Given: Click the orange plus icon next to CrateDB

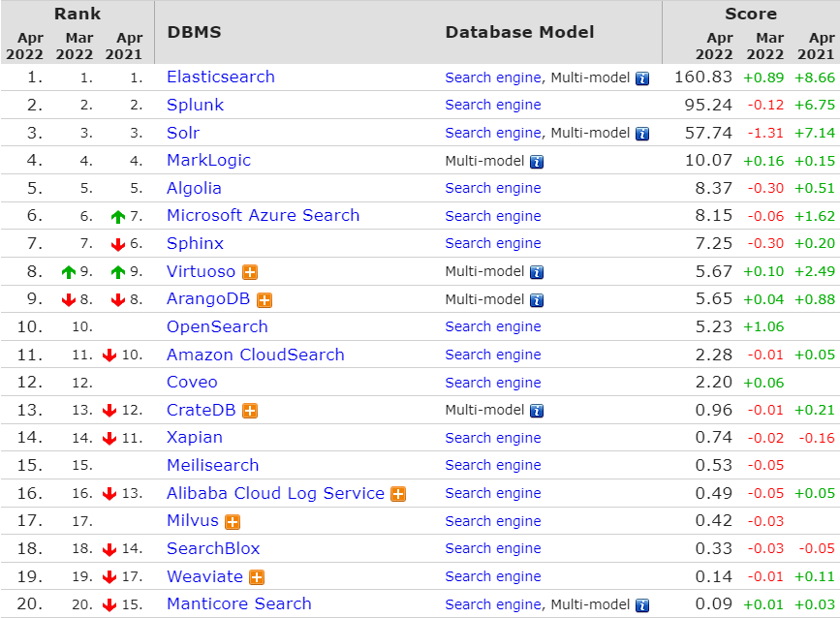Looking at the screenshot, I should [250, 411].
